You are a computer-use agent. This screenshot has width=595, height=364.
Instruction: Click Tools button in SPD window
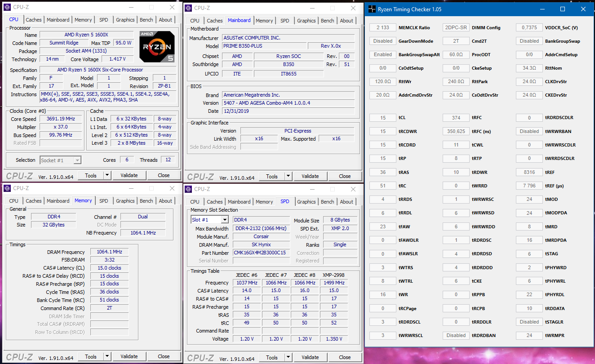[x=272, y=357]
